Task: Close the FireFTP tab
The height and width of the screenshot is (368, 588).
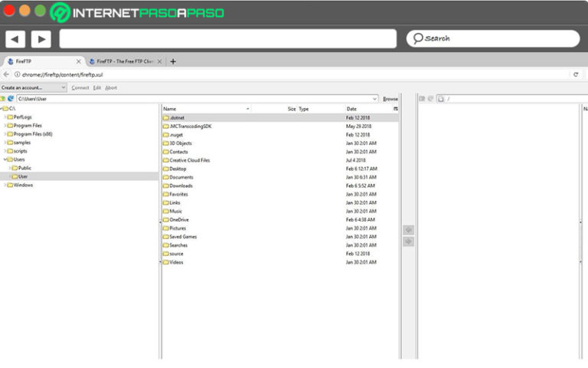Action: (x=78, y=61)
